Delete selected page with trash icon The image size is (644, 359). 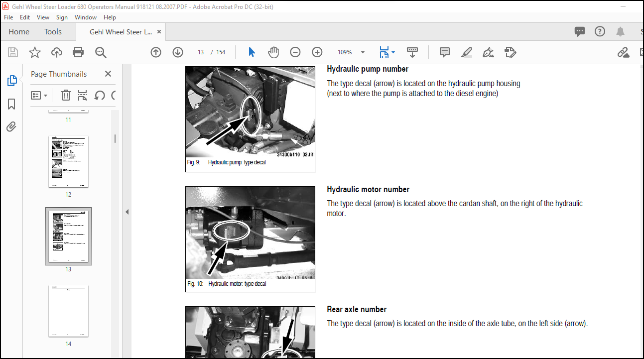[x=66, y=95]
